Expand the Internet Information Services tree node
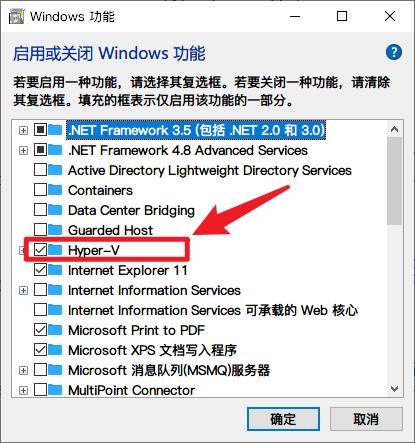 [23, 290]
